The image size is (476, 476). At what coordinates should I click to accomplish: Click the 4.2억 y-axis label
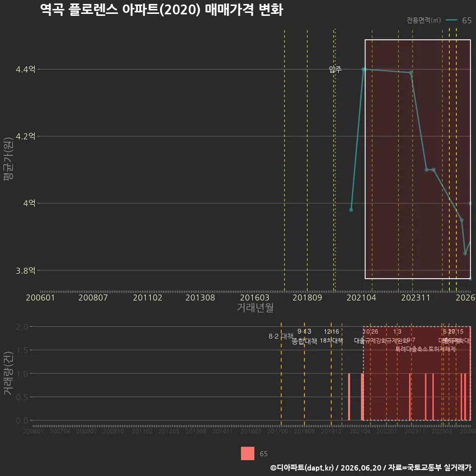coord(25,136)
